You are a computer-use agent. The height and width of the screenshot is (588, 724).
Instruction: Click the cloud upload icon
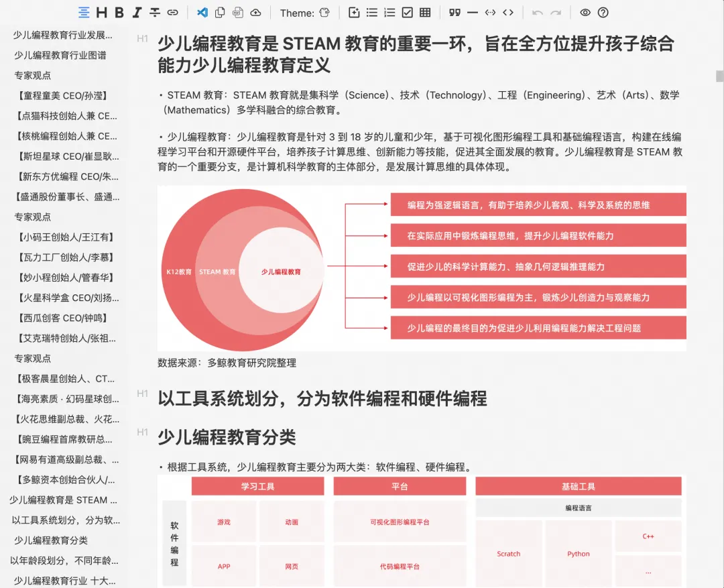pyautogui.click(x=256, y=13)
